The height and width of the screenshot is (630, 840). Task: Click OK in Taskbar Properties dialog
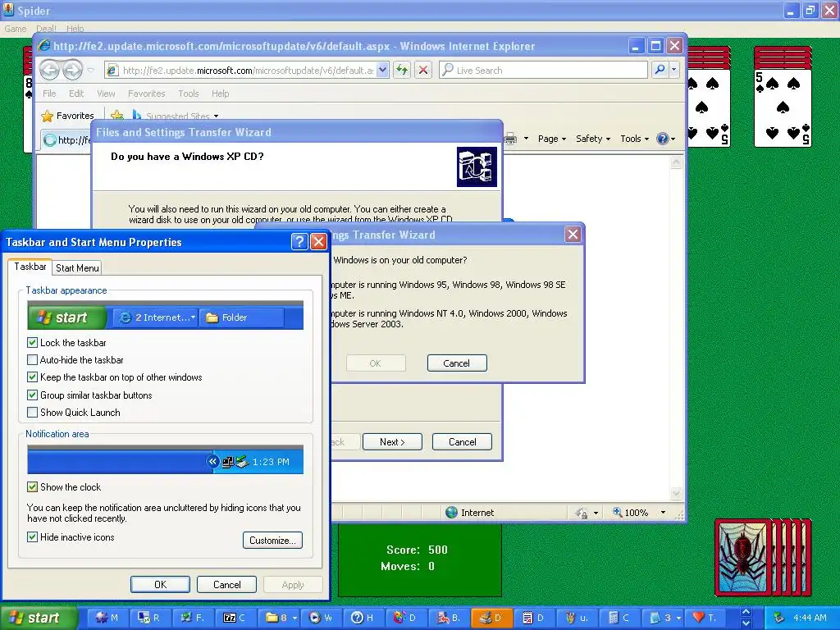click(160, 584)
